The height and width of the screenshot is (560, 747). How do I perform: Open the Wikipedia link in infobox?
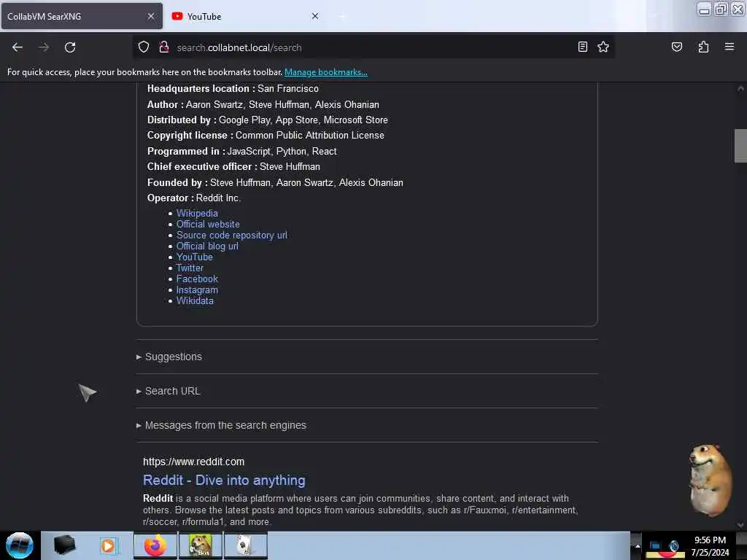[197, 214]
